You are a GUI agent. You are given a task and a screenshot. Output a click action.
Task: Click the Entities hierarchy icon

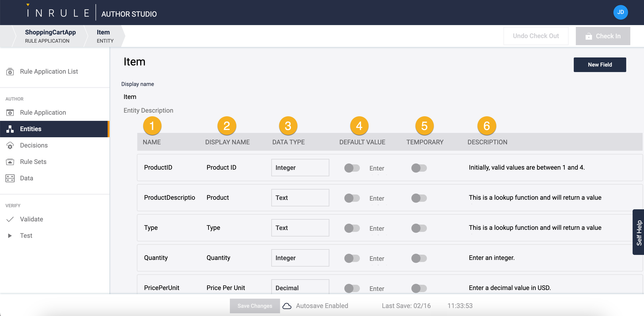pyautogui.click(x=10, y=129)
